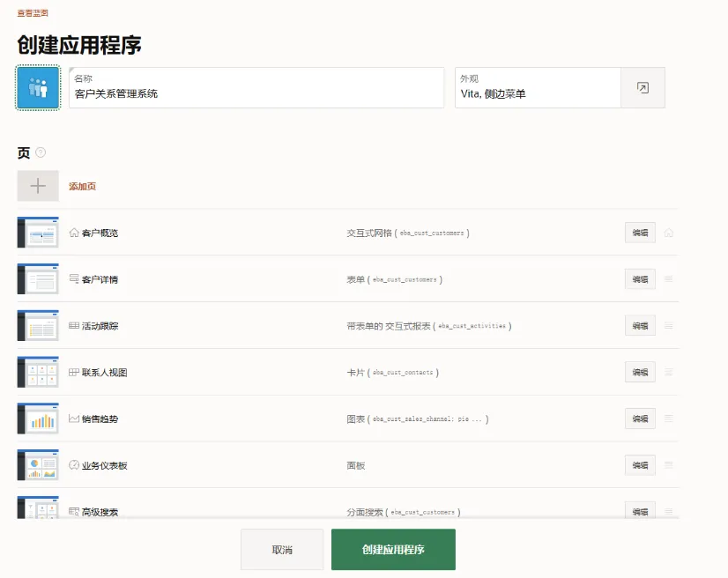Edit the 销售趋势 page

coord(640,419)
